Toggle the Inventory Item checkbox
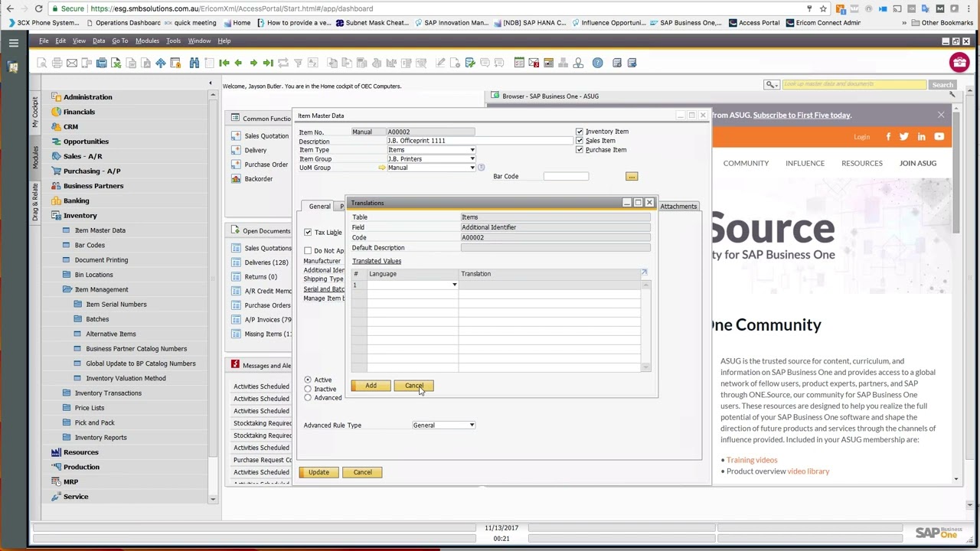 click(580, 132)
